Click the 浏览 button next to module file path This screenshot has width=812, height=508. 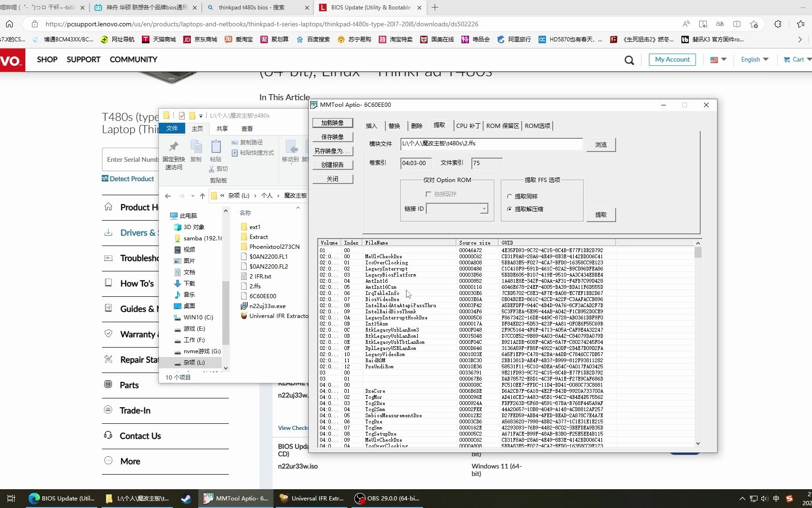click(x=601, y=144)
